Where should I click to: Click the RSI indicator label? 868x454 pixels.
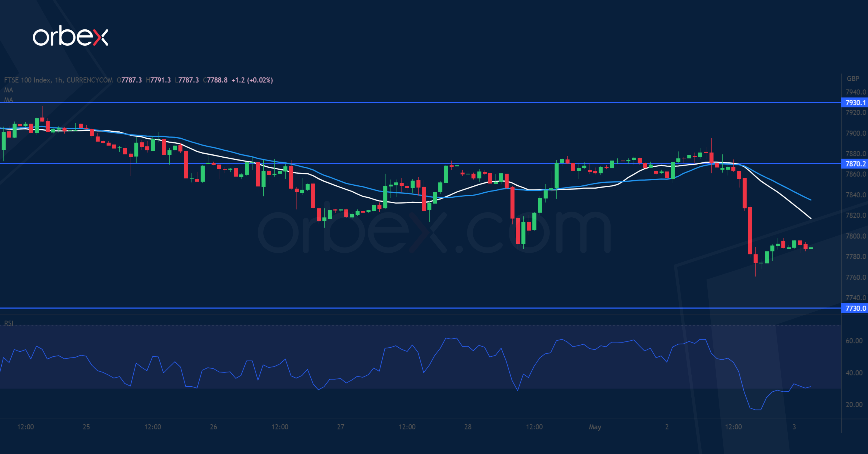pos(9,323)
